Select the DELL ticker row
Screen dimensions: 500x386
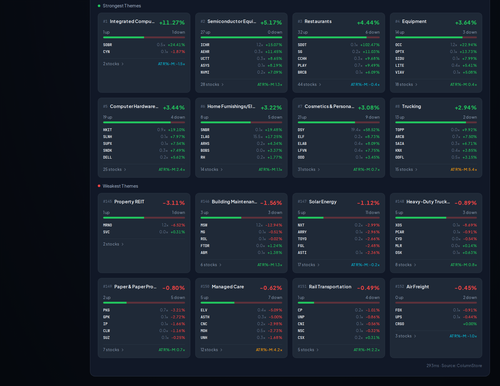144,157
